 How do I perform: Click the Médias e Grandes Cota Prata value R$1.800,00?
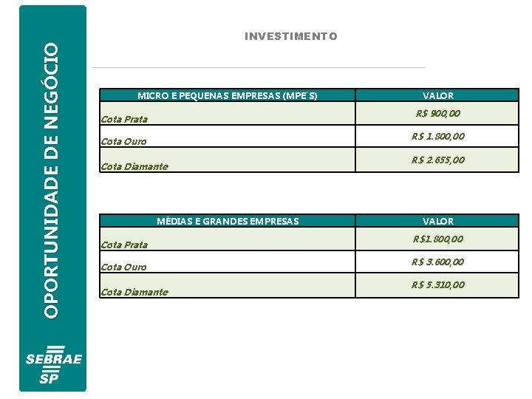(437, 239)
